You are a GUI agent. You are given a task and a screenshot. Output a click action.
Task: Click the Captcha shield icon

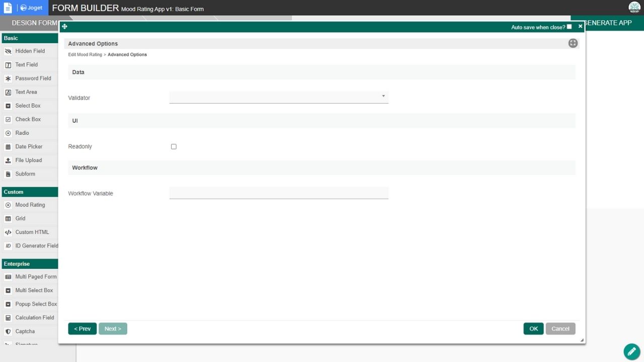click(8, 331)
